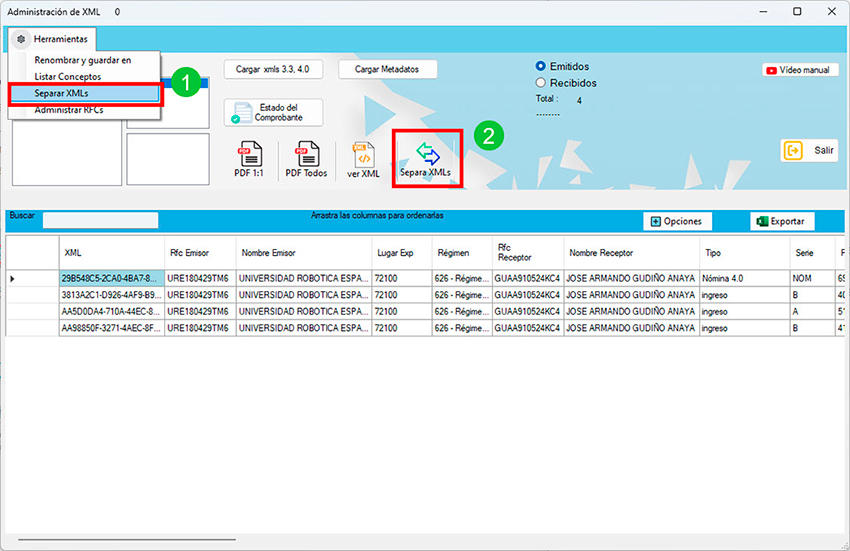850x551 pixels.
Task: Choose Separar XMLs from the menu
Action: click(62, 93)
